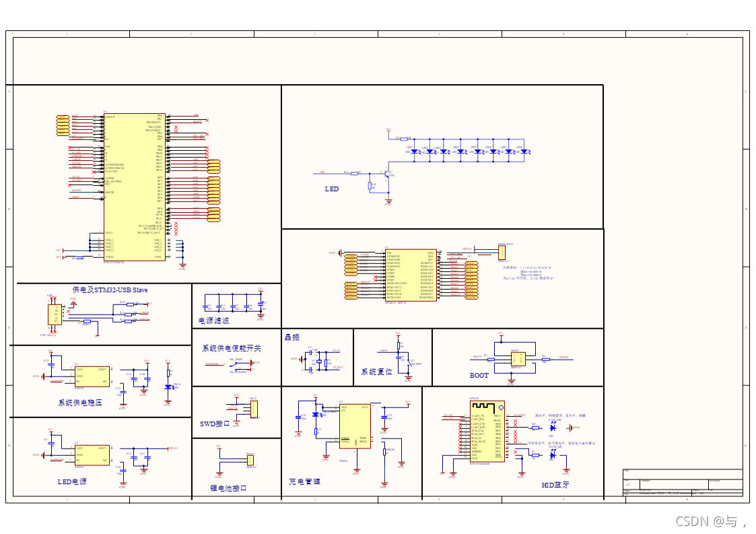The height and width of the screenshot is (534, 756).
Task: Select the rightmost LED in the LED row
Action: pos(524,152)
